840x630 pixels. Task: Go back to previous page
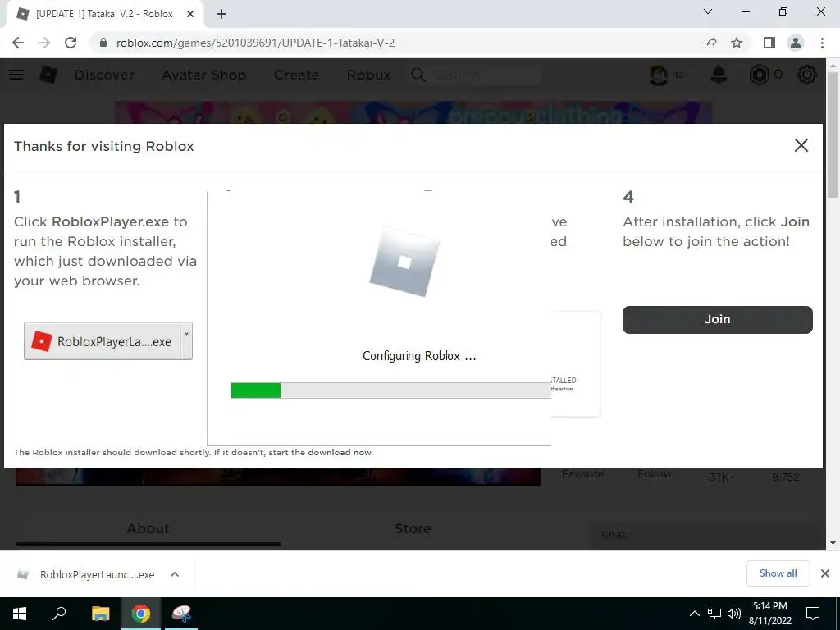point(18,43)
